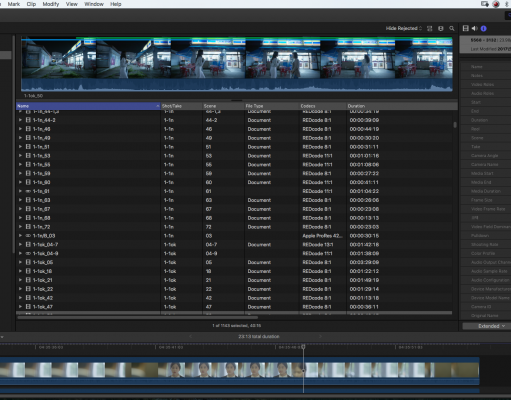Go back in timeline history arrow
Viewport: 511px width, 400px height.
(191, 336)
